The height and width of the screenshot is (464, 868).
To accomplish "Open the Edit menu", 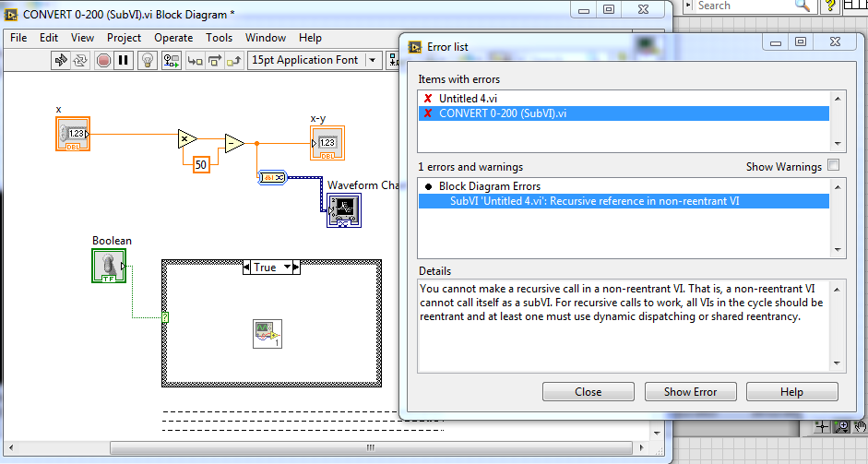I will [49, 38].
